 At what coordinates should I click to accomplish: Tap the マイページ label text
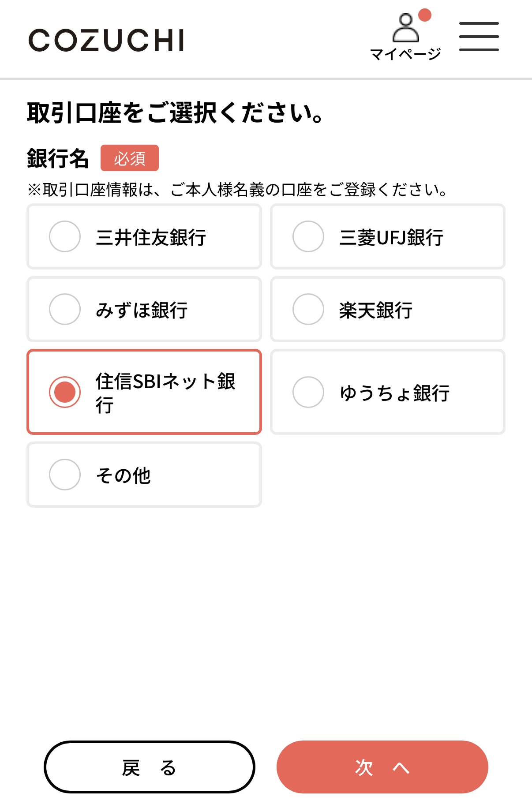405,54
